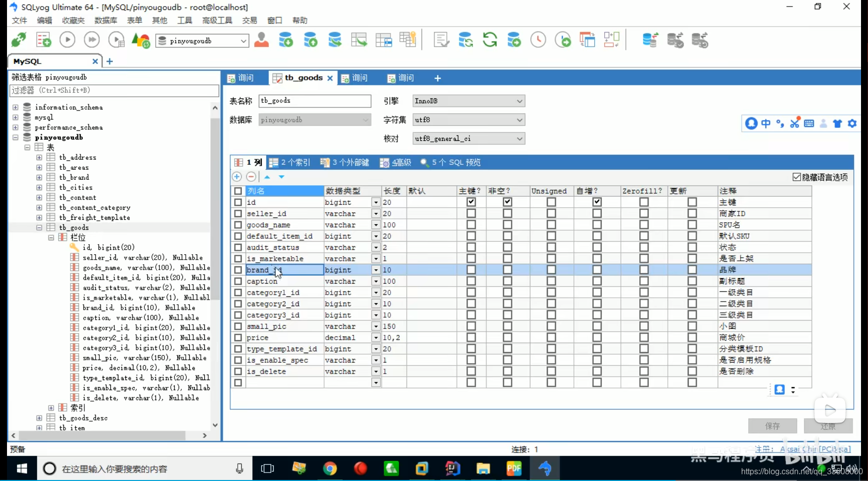Enable primary key for brand_id row
Screen dimensions: 868x481
point(471,270)
